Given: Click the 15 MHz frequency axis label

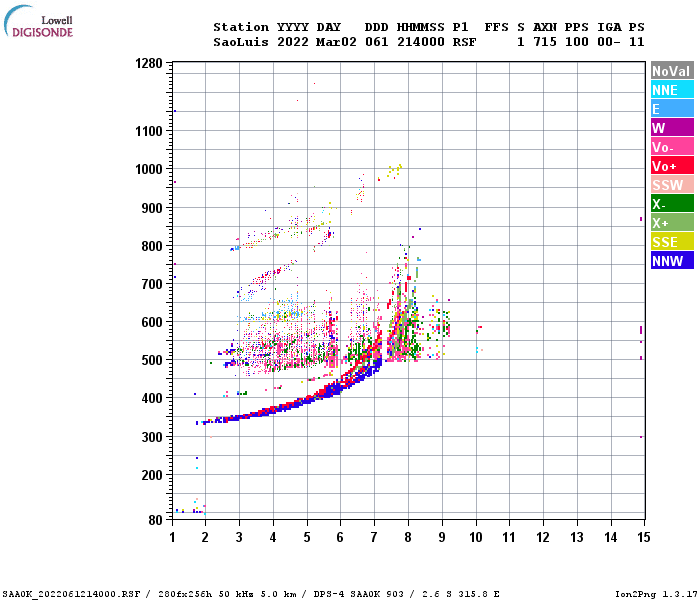Looking at the screenshot, I should pos(644,537).
